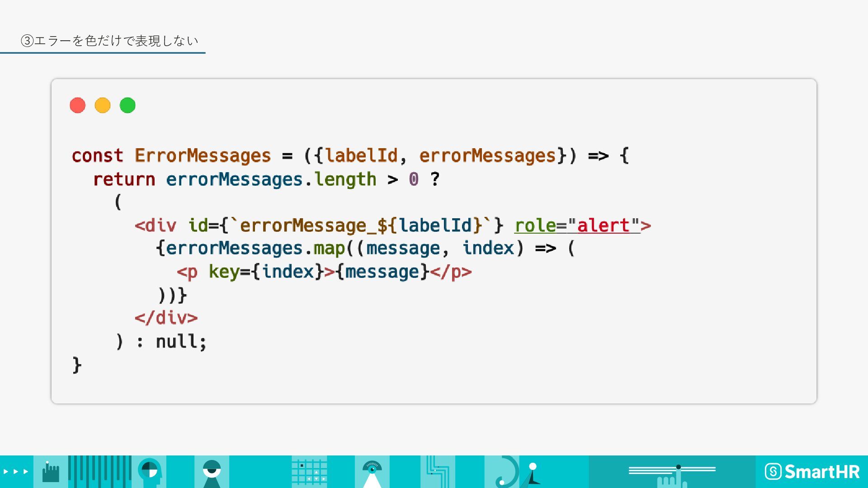
Task: Click the red close dot in code window
Action: (x=78, y=105)
